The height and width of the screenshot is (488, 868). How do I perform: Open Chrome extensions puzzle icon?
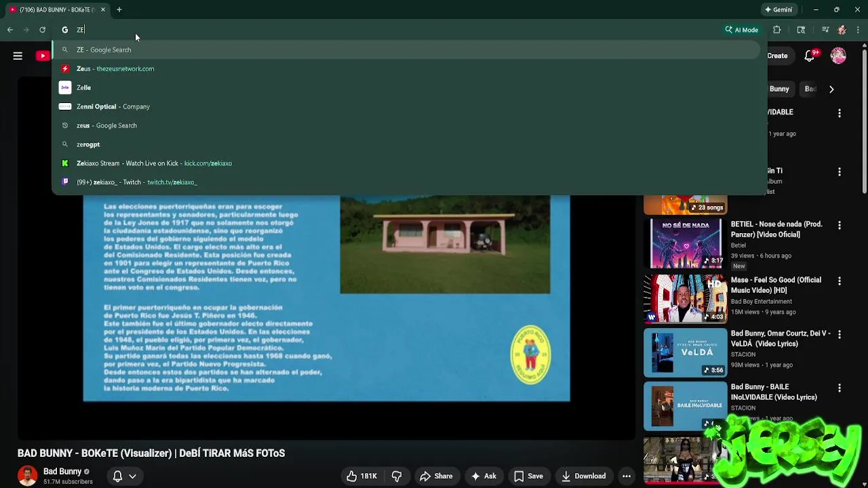[777, 30]
